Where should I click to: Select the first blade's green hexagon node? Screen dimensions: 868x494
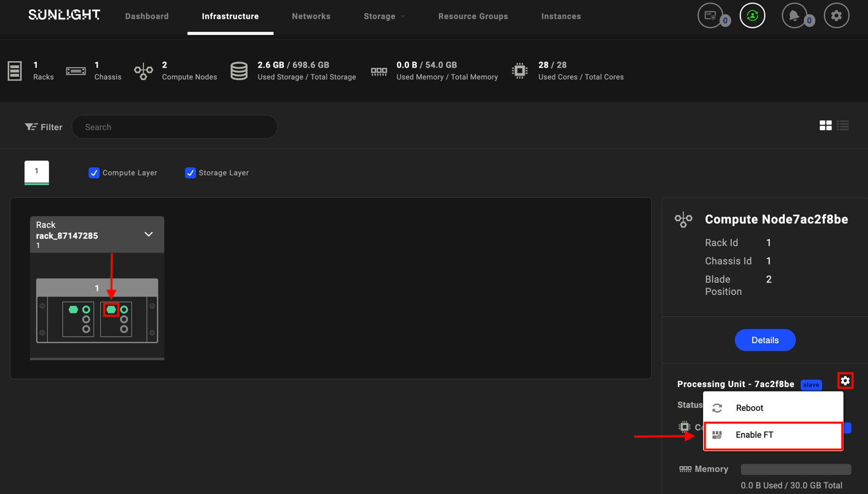coord(73,310)
